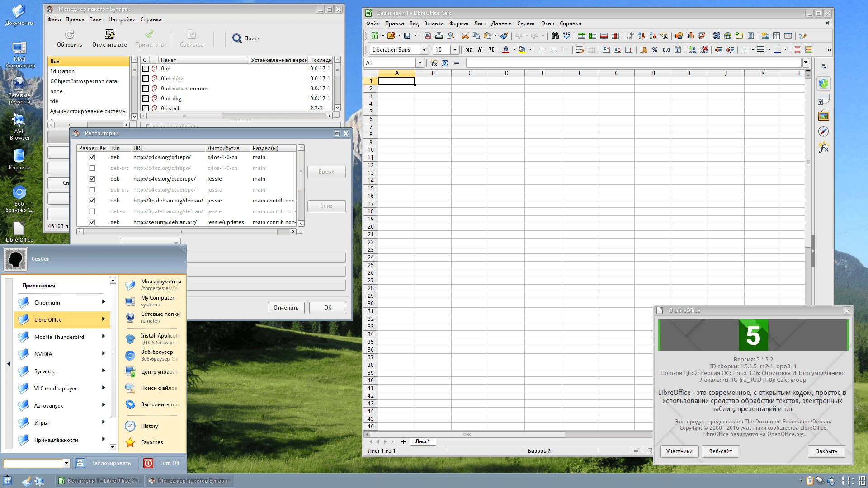Click the start menu search input field
Viewport: 868px width, 488px height.
click(33, 463)
